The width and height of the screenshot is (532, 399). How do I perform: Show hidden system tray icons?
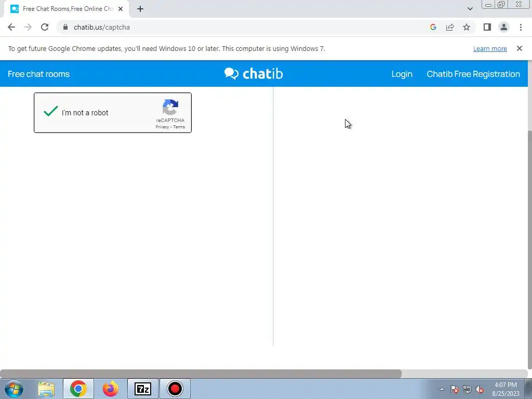click(442, 390)
